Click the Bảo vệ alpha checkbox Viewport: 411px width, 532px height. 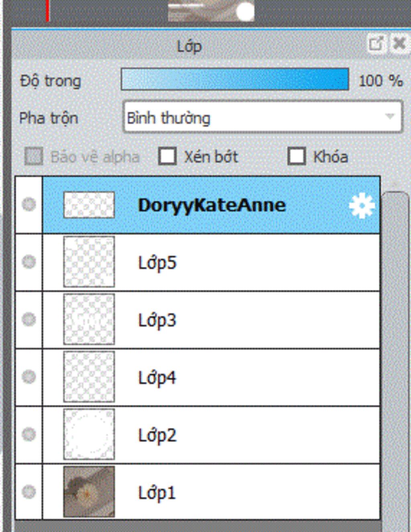tap(34, 156)
